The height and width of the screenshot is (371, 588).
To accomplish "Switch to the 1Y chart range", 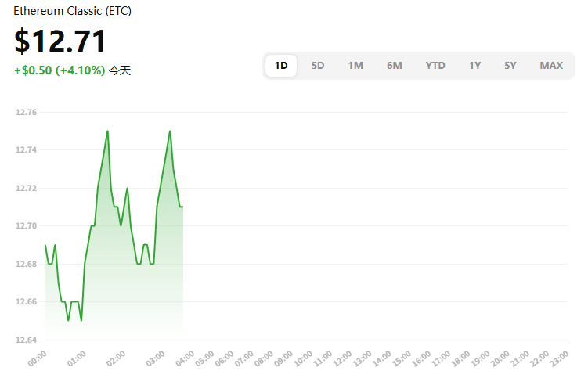I will (x=474, y=66).
